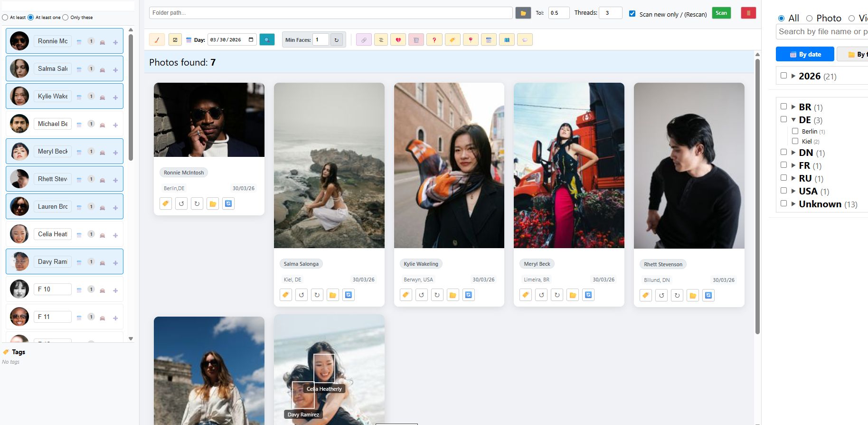Click the select-all checkmark toolbar button

pyautogui.click(x=175, y=40)
